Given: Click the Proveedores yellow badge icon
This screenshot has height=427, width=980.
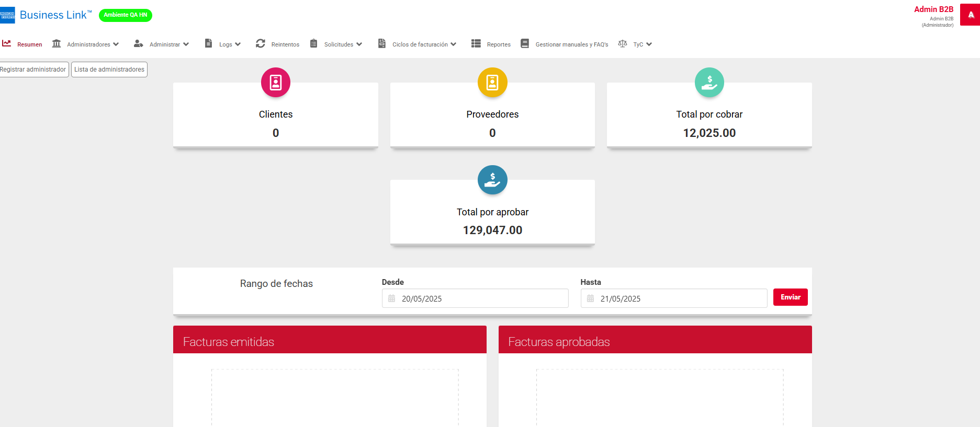Looking at the screenshot, I should point(492,83).
